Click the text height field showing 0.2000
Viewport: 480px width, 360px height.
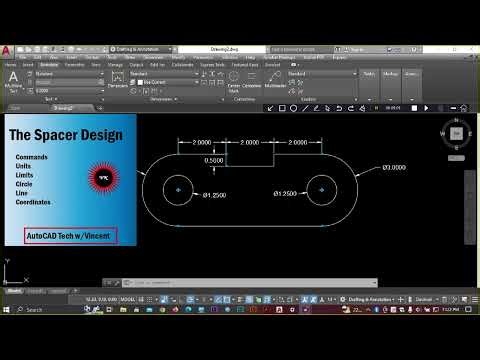coord(69,91)
